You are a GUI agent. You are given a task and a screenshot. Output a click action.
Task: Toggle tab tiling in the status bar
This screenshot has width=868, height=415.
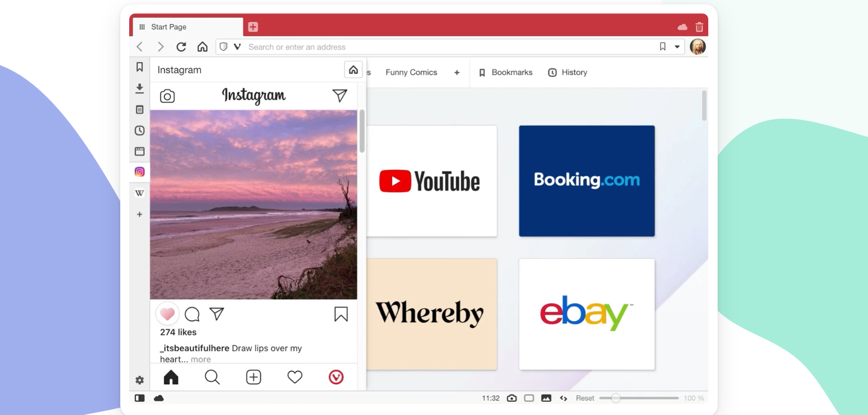[529, 398]
